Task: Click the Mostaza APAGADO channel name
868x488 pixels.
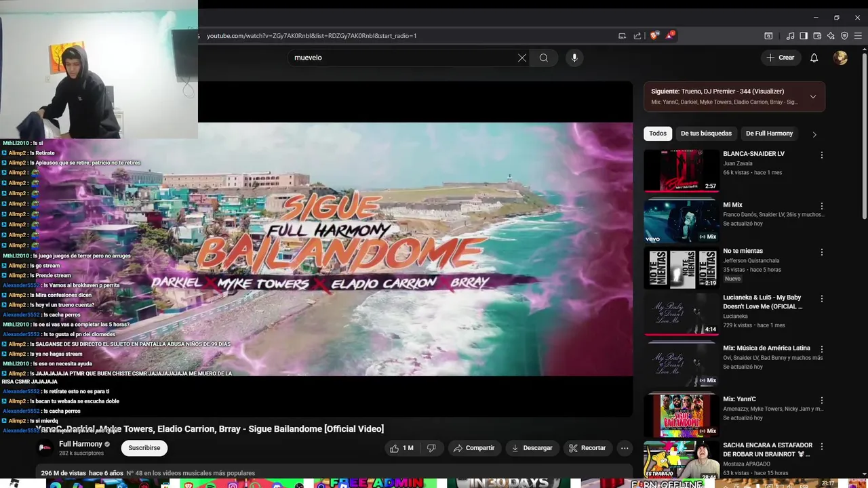Action: point(746,464)
